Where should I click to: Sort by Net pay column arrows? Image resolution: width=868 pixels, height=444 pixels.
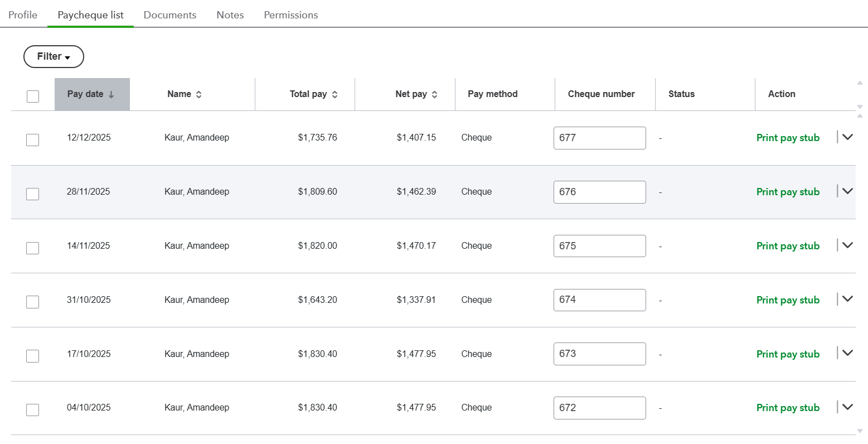tap(434, 94)
